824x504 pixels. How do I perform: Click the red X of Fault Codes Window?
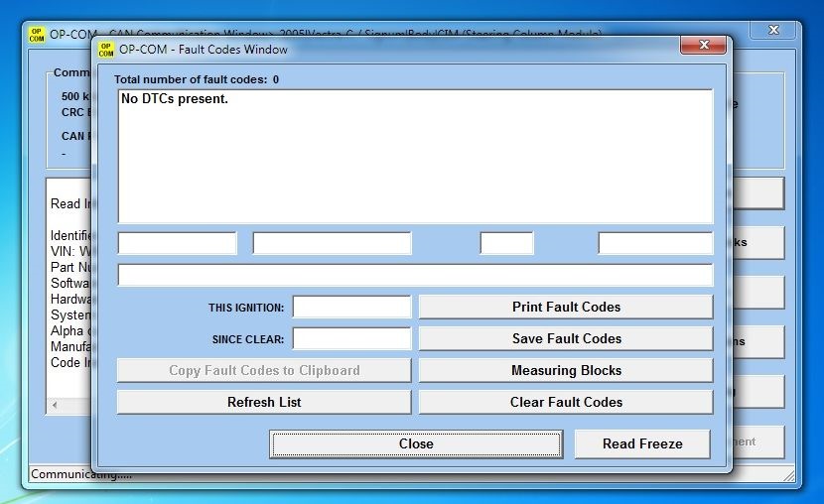(x=703, y=46)
